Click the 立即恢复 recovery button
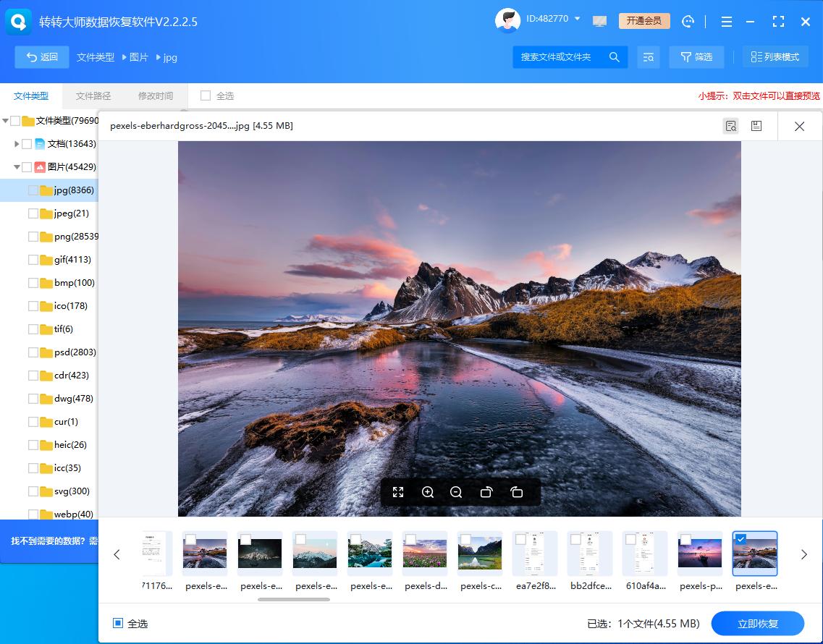The height and width of the screenshot is (644, 823). point(758,623)
